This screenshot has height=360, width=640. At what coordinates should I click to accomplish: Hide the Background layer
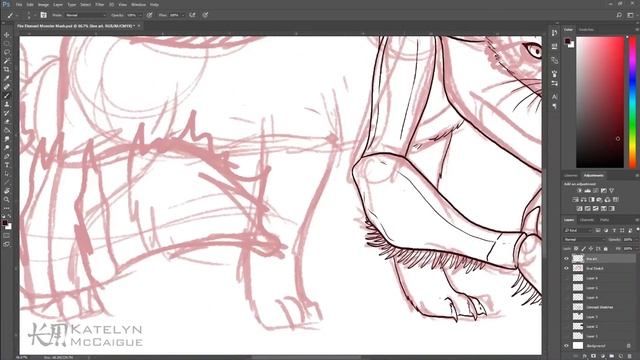click(566, 346)
